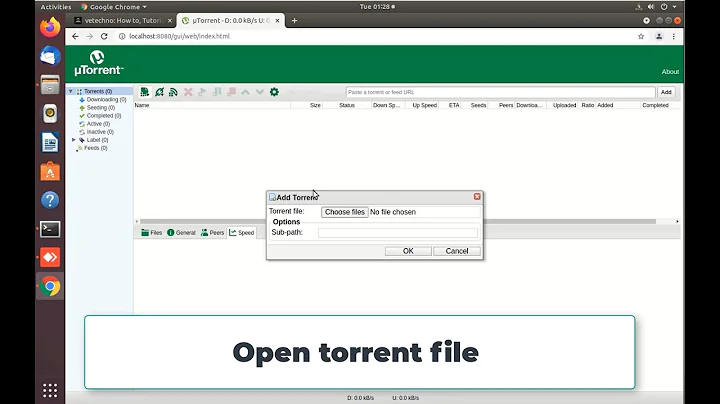720x404 pixels.
Task: Open the Preferences gear icon
Action: (x=274, y=92)
